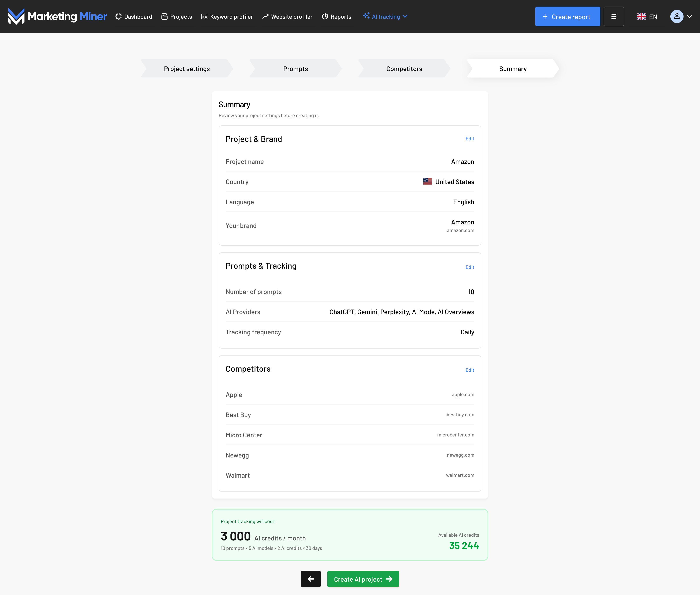Click Create AI project button
The image size is (700, 595).
point(363,579)
